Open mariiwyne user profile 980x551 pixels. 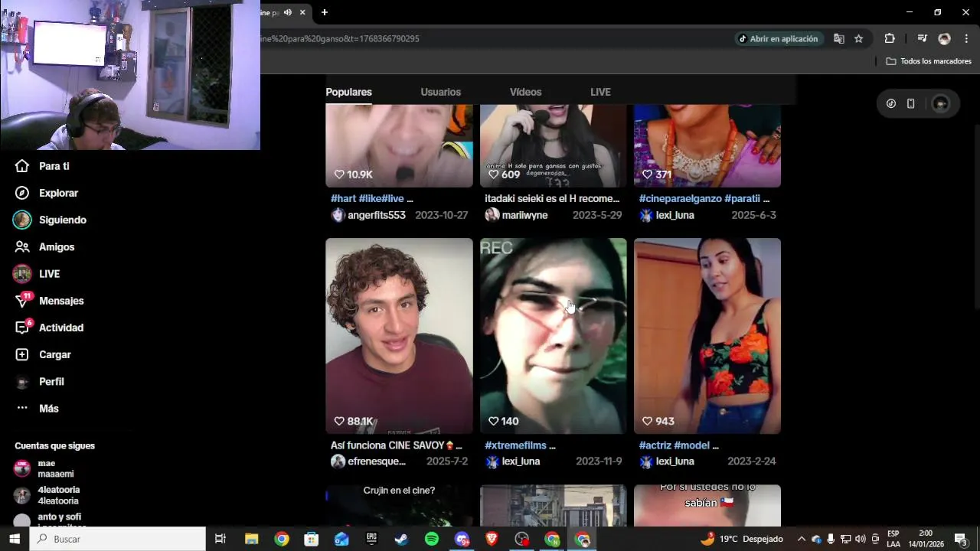[x=516, y=215]
